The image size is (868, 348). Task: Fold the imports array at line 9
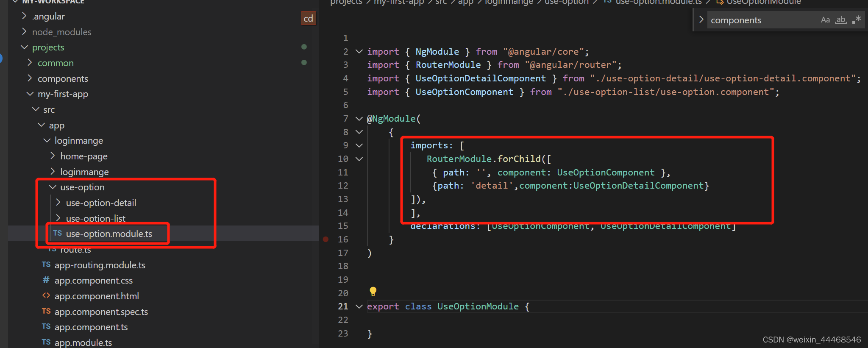click(359, 145)
